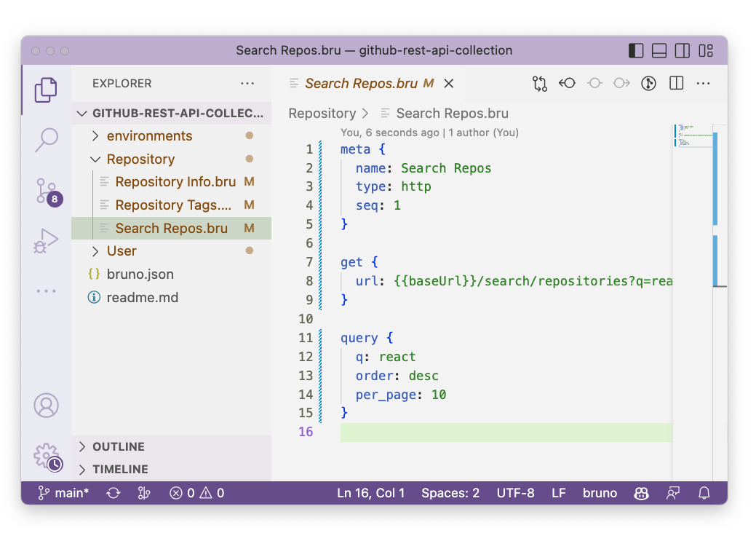The image size is (756, 541).
Task: Open the notifications bell in status bar
Action: [x=704, y=493]
